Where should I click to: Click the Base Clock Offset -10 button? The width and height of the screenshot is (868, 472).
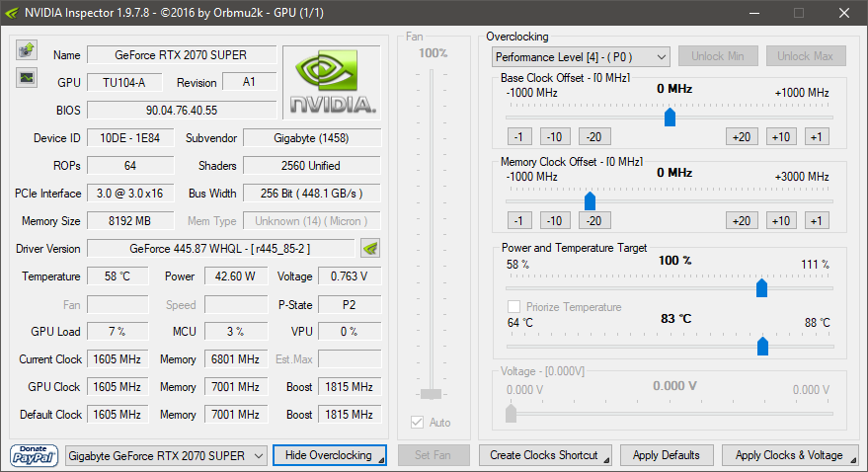pos(555,136)
